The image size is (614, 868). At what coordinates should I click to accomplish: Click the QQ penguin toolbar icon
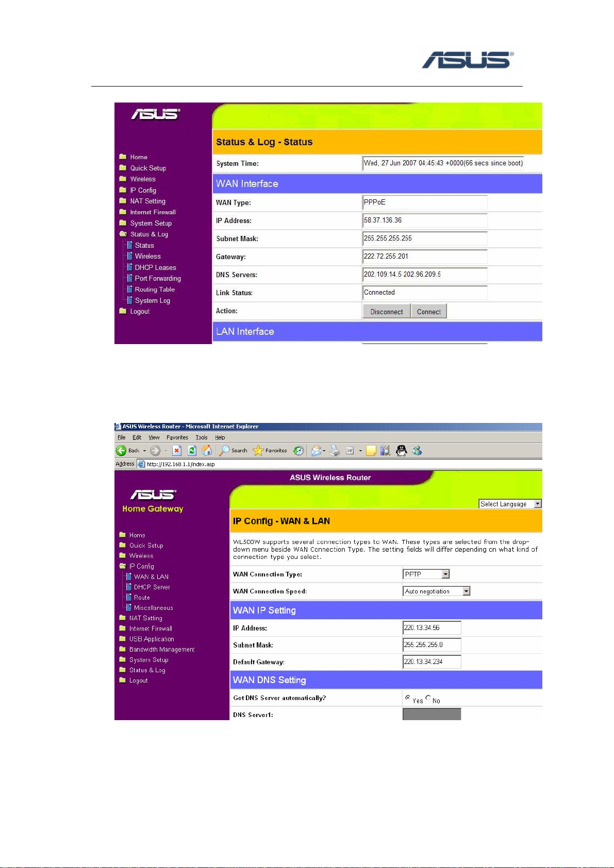pos(401,451)
